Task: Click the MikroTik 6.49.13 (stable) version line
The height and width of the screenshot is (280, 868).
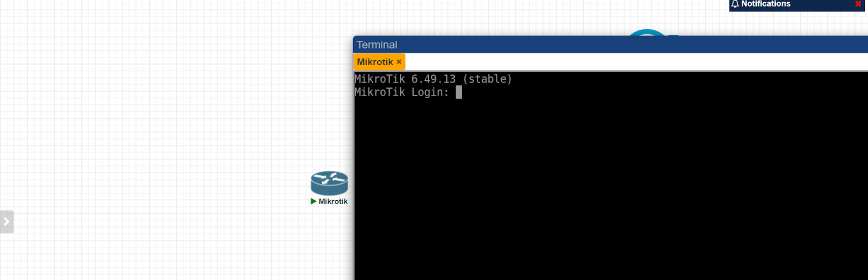Action: click(433, 79)
